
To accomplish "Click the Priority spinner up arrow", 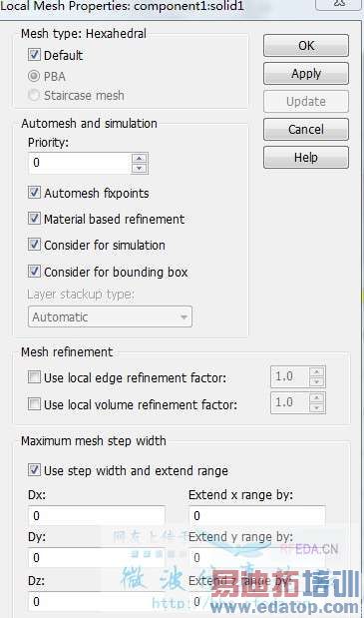I will point(139,159).
